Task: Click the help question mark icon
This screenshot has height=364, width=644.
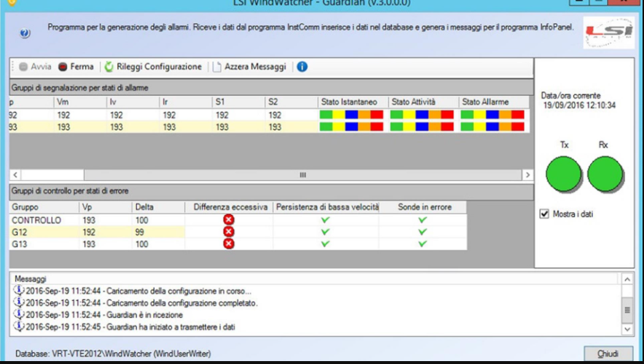Action: tap(25, 33)
